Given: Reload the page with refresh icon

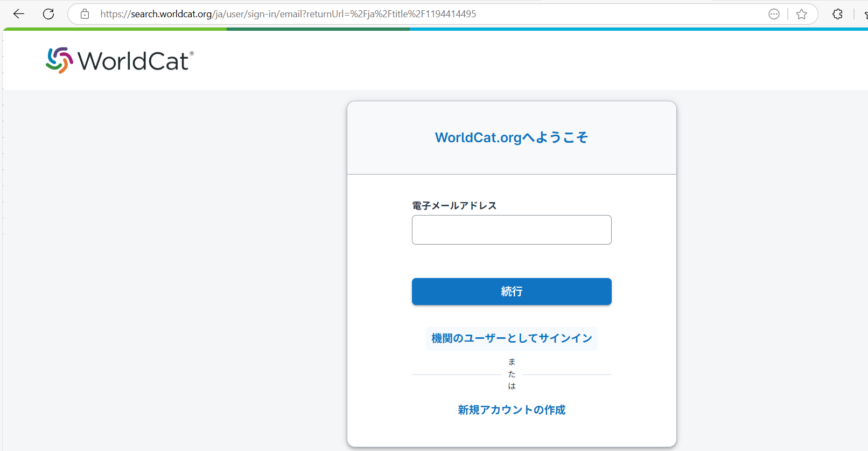Looking at the screenshot, I should (x=48, y=14).
